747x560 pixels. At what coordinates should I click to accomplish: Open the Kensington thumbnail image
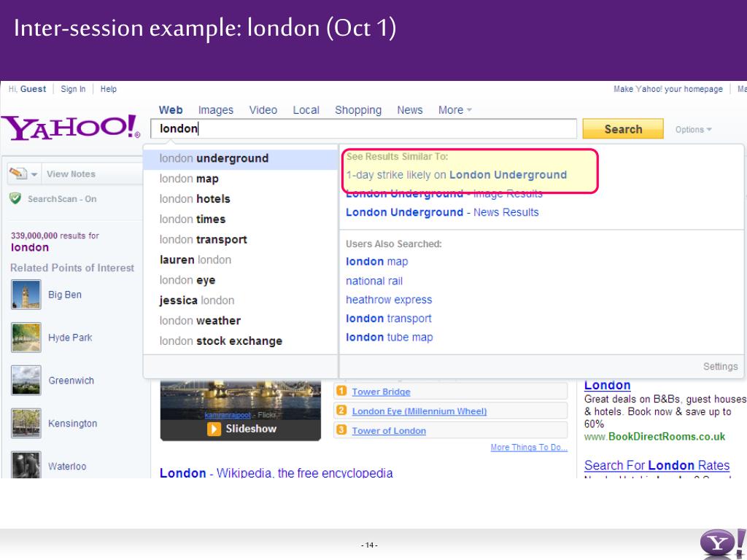point(26,424)
